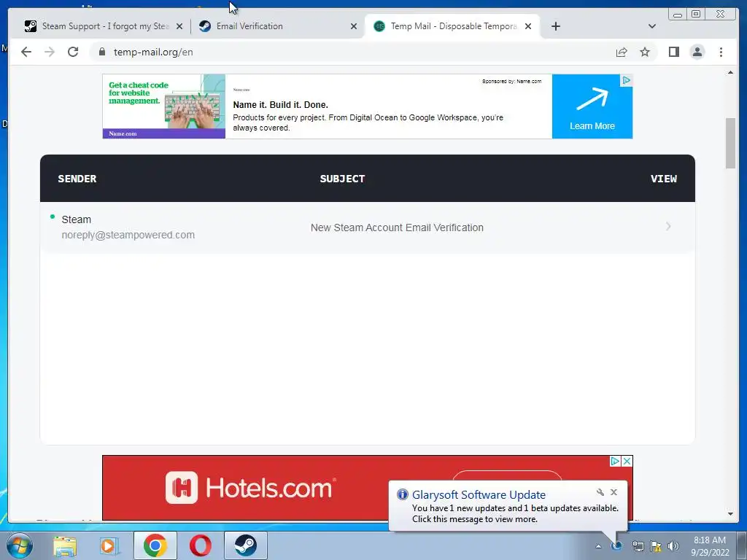Screen dimensions: 747x560
Task: Click the view chevron on the Steam email row
Action: click(668, 226)
